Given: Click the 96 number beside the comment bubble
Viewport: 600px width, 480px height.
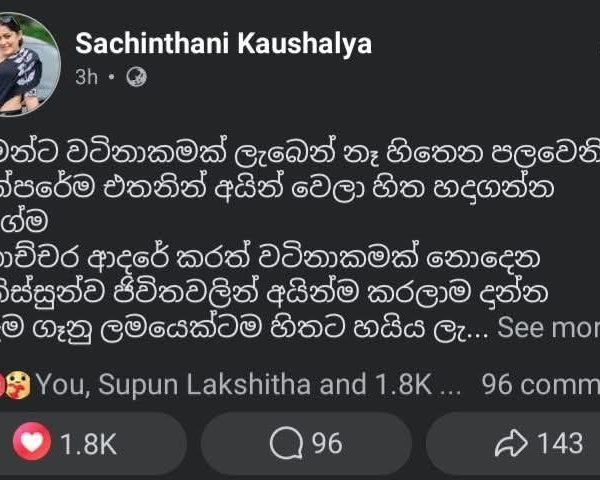Looking at the screenshot, I should coord(327,443).
